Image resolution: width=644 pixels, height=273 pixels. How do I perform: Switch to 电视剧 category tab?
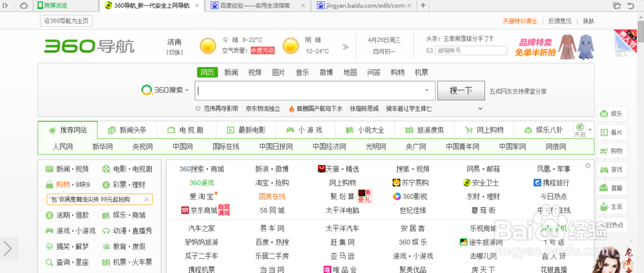[187, 130]
